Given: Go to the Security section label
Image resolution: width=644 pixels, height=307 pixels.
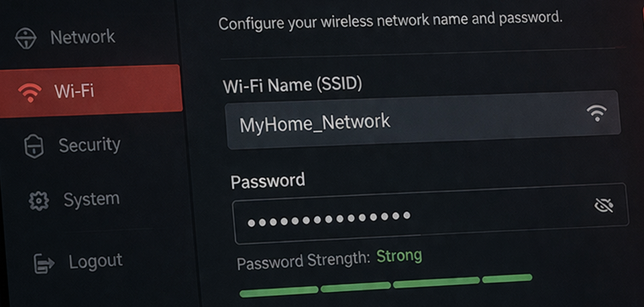Looking at the screenshot, I should pyautogui.click(x=89, y=145).
